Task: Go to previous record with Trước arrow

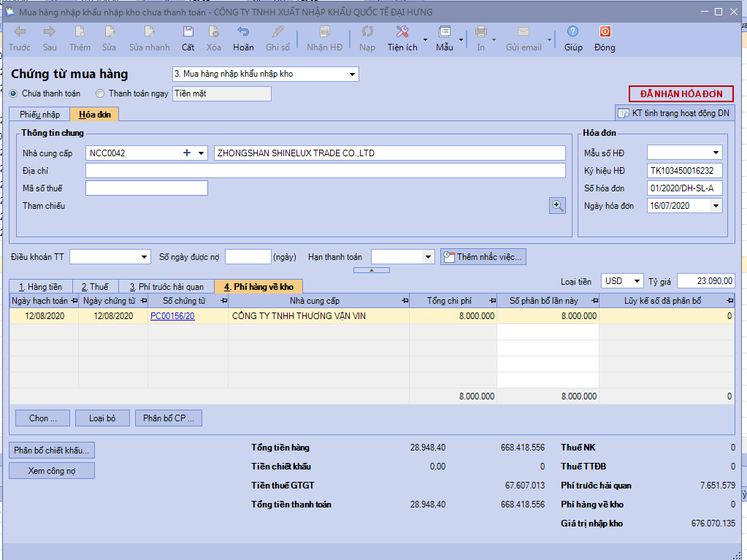Action: tap(20, 32)
